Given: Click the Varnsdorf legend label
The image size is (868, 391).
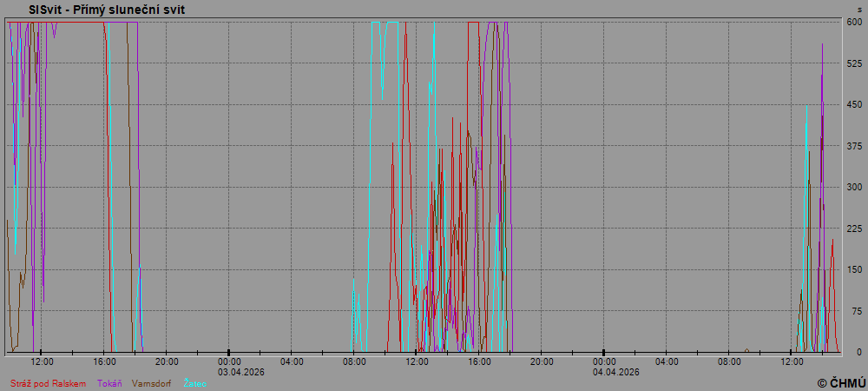Looking at the screenshot, I should pos(151,383).
